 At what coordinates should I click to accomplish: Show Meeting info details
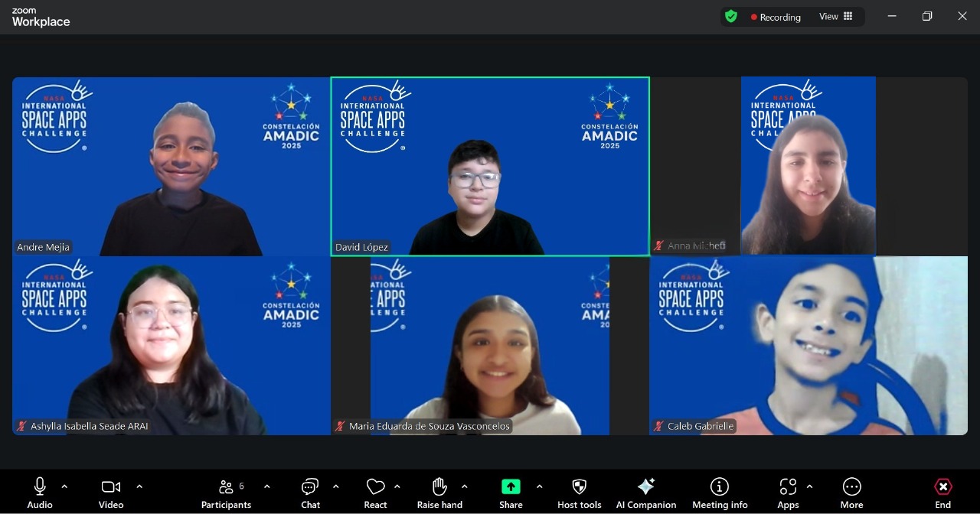pos(720,487)
